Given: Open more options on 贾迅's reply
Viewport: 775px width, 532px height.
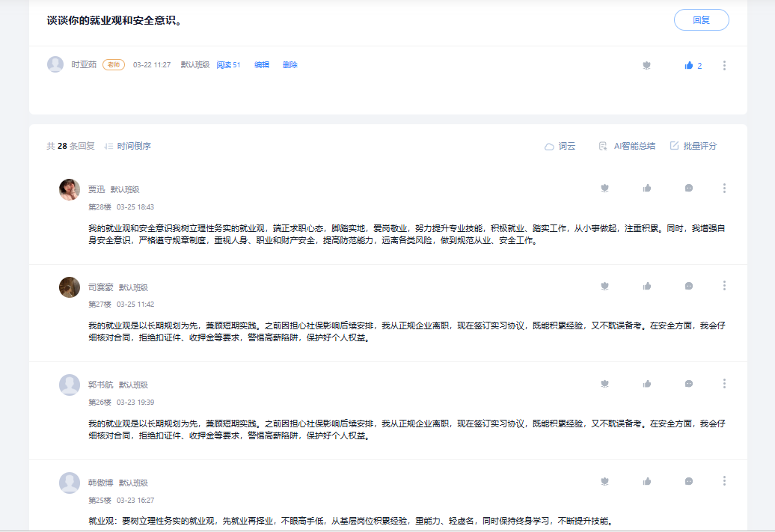Looking at the screenshot, I should [724, 188].
